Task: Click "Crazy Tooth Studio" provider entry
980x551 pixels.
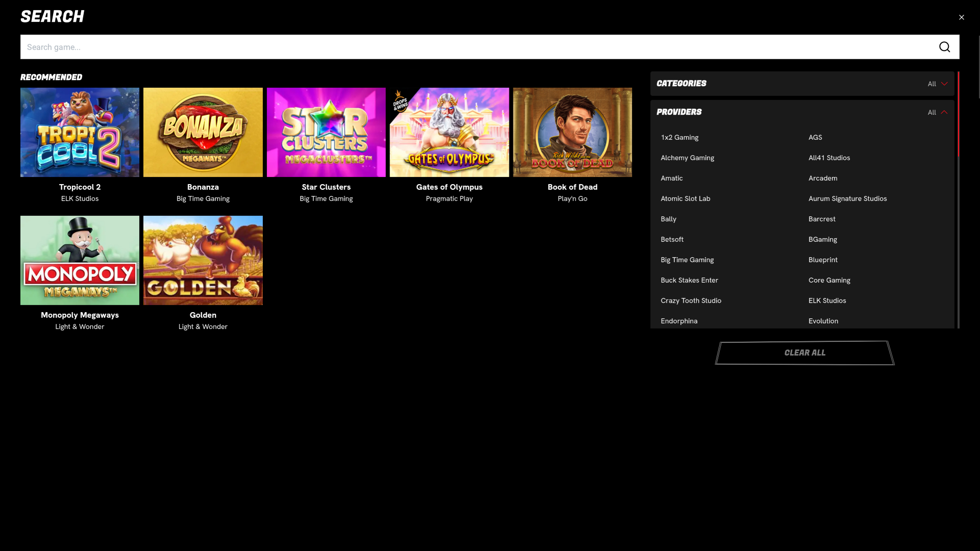Action: (691, 300)
